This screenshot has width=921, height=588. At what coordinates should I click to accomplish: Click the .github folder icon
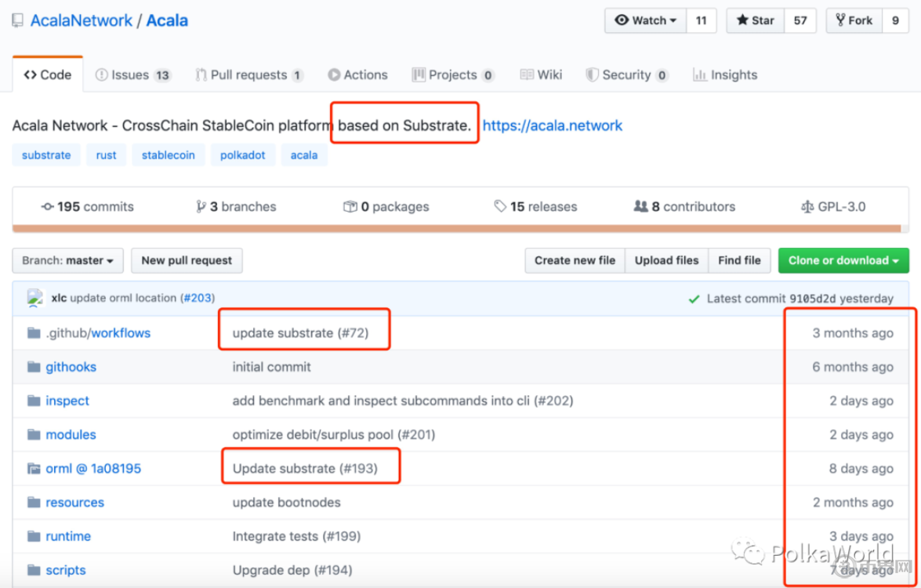[34, 333]
